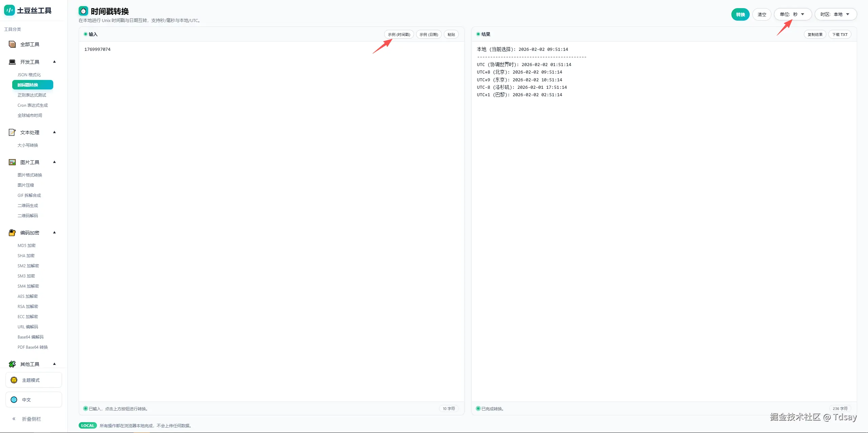Collapse the 图片工具 section arrow
Screen dimensions: 868x433
pos(54,162)
